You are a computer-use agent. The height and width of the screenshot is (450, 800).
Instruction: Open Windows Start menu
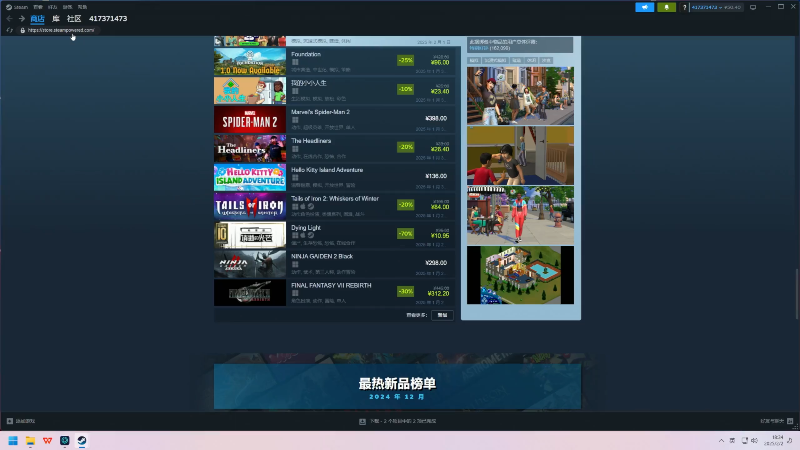click(13, 441)
